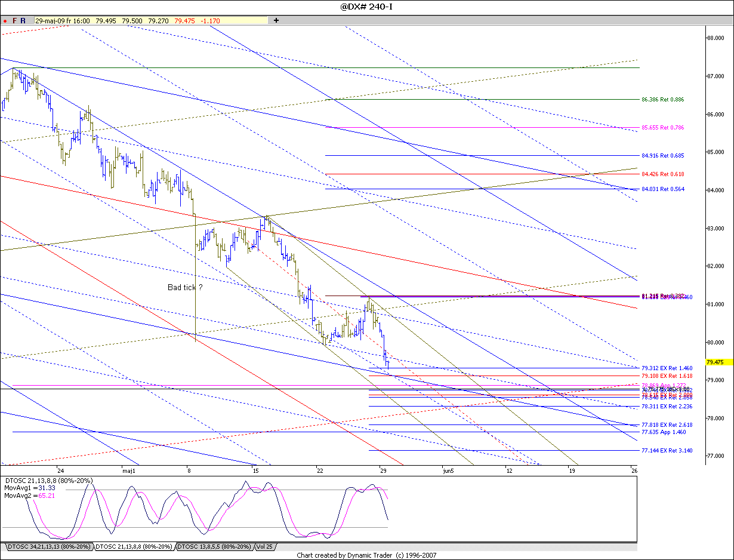The image size is (734, 560).
Task: Click the 79.108 EX Ret 1.618 label
Action: coord(667,376)
